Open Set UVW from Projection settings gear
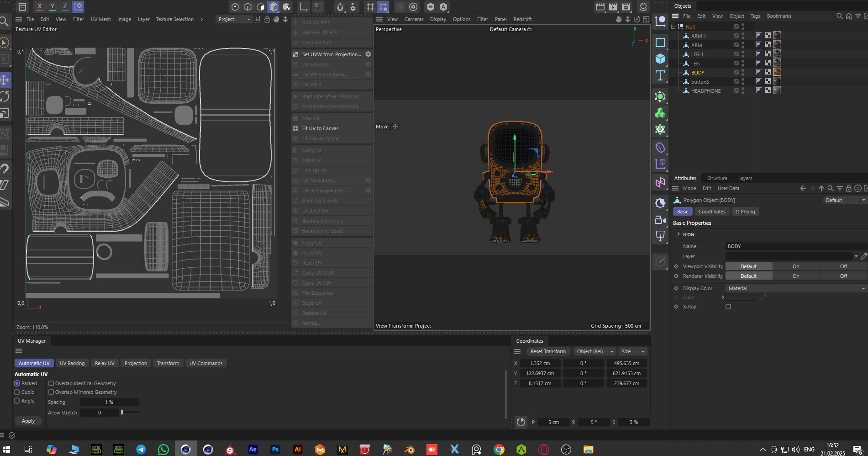The height and width of the screenshot is (456, 868). coord(368,54)
